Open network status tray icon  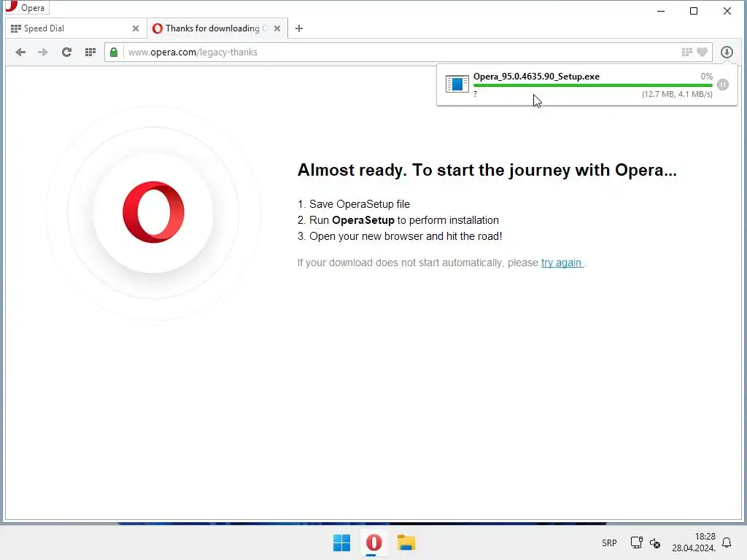pyautogui.click(x=636, y=542)
